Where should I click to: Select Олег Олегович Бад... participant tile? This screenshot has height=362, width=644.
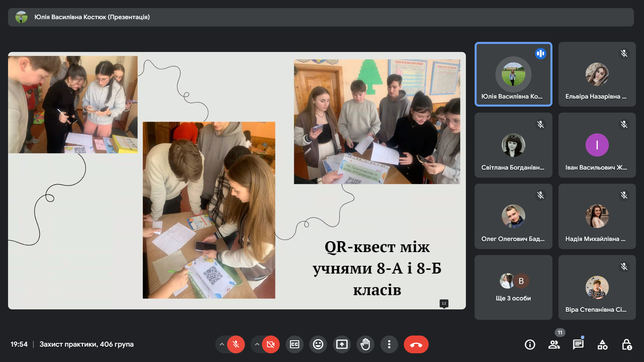513,216
